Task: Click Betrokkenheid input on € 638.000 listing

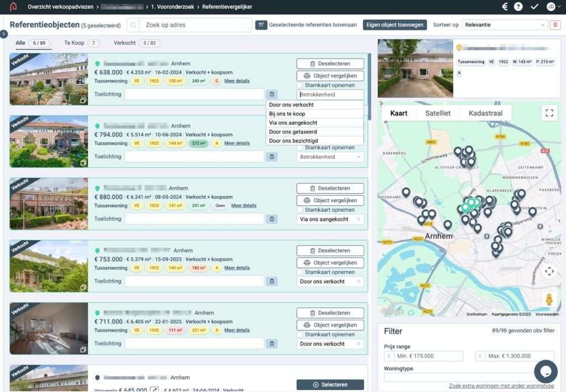Action: [330, 94]
